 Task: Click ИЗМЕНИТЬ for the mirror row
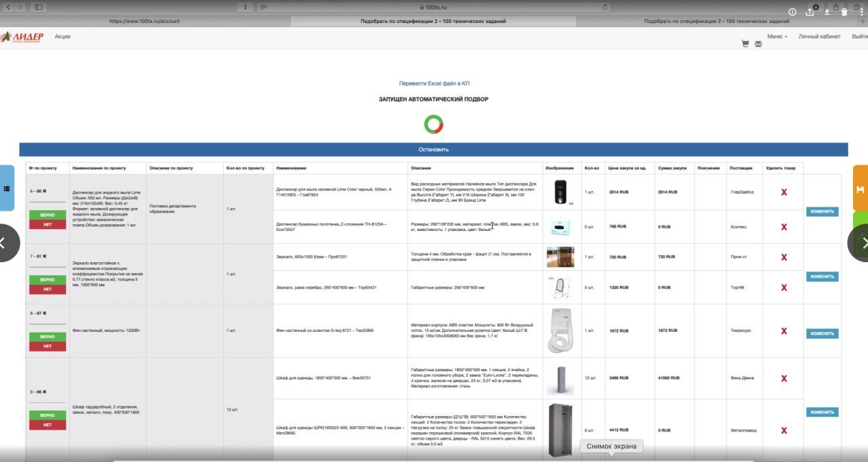pyautogui.click(x=822, y=276)
